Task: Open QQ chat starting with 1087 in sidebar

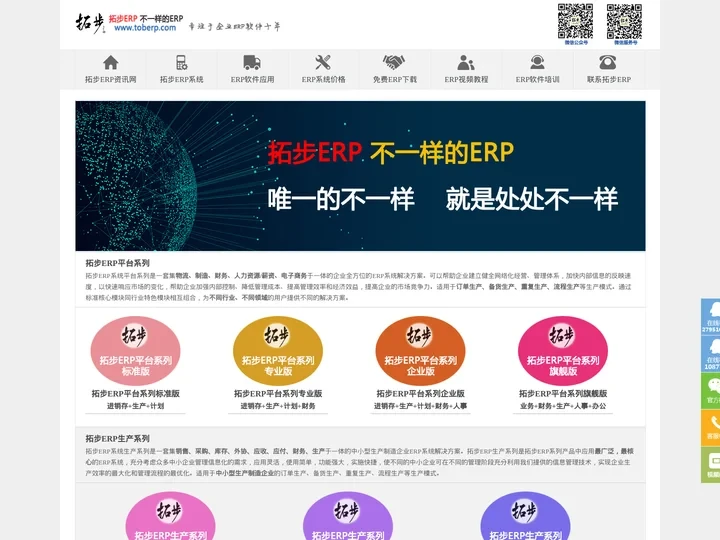Action: tap(711, 354)
